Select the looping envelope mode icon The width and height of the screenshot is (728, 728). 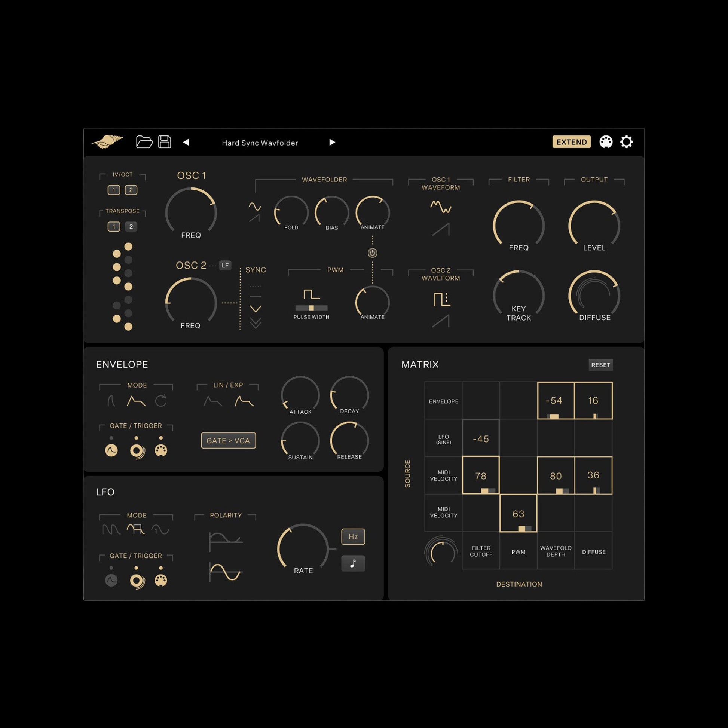click(x=161, y=401)
